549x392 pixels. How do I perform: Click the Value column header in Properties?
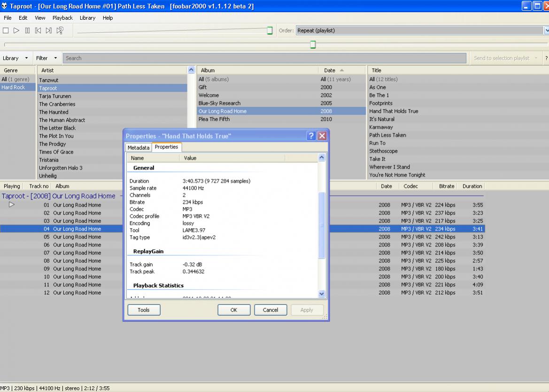232,158
